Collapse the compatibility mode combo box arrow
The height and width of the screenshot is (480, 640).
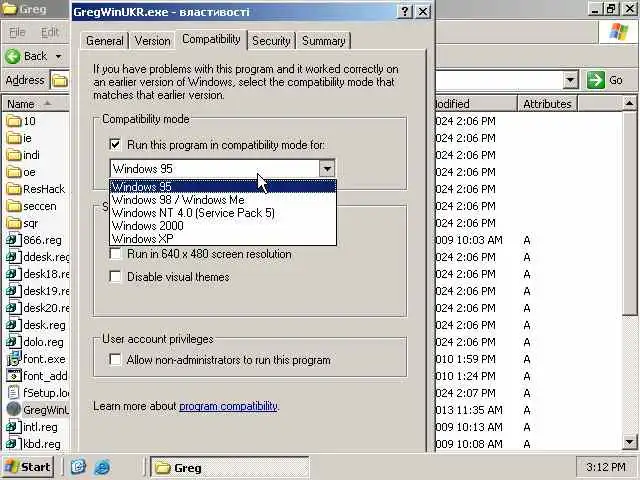(327, 168)
